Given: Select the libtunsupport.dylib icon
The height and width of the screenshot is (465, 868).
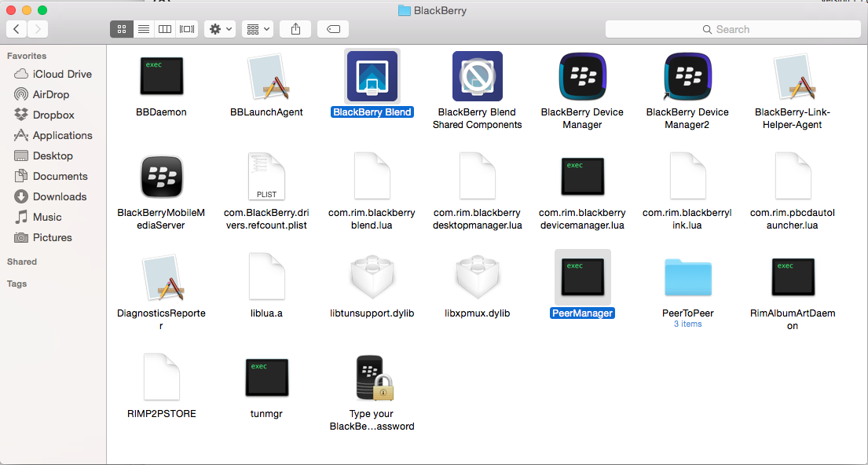Looking at the screenshot, I should [x=372, y=277].
